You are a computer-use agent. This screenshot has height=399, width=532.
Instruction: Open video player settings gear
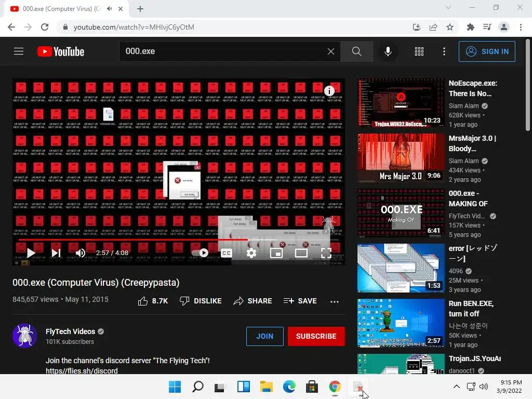pos(251,253)
